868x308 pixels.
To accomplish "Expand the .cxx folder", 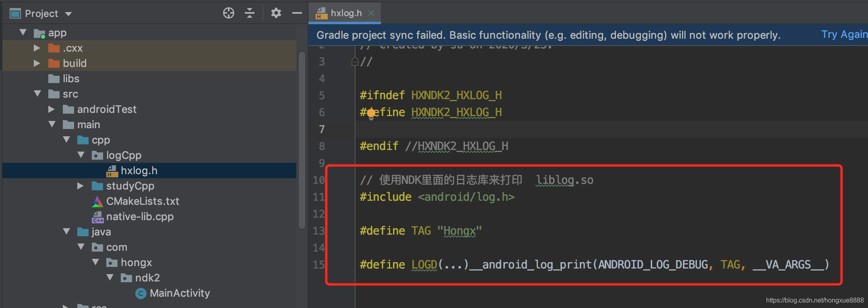I will coord(37,48).
